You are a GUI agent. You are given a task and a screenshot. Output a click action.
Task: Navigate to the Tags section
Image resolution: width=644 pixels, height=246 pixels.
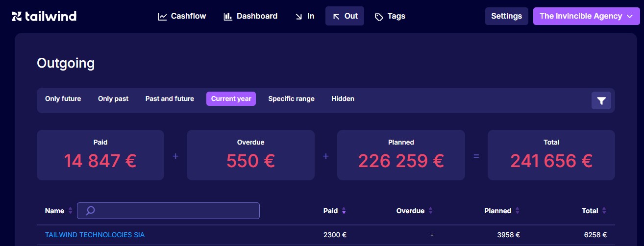click(x=390, y=16)
